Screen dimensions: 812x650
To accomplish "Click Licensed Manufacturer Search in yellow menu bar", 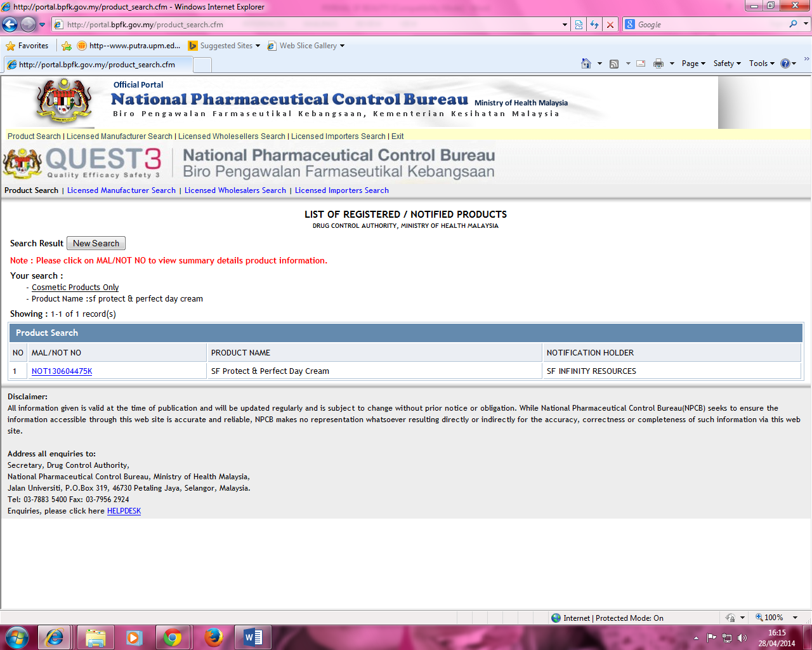I will click(119, 136).
